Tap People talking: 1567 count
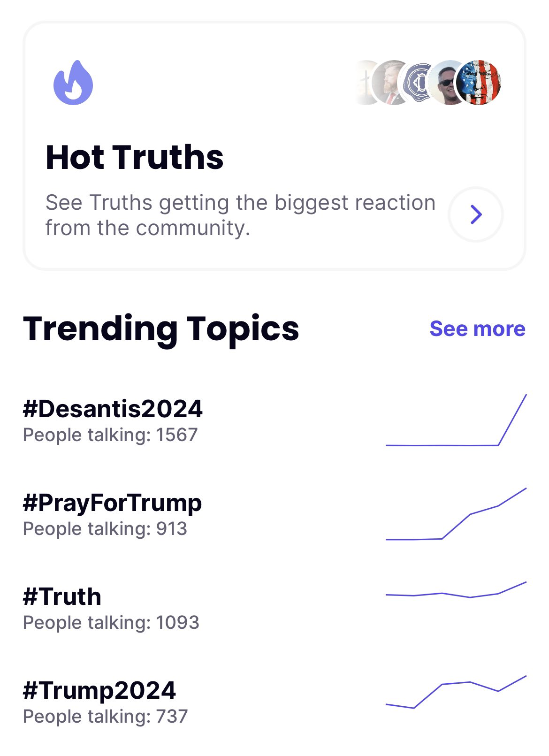Screen dimensions: 549x756 110,435
